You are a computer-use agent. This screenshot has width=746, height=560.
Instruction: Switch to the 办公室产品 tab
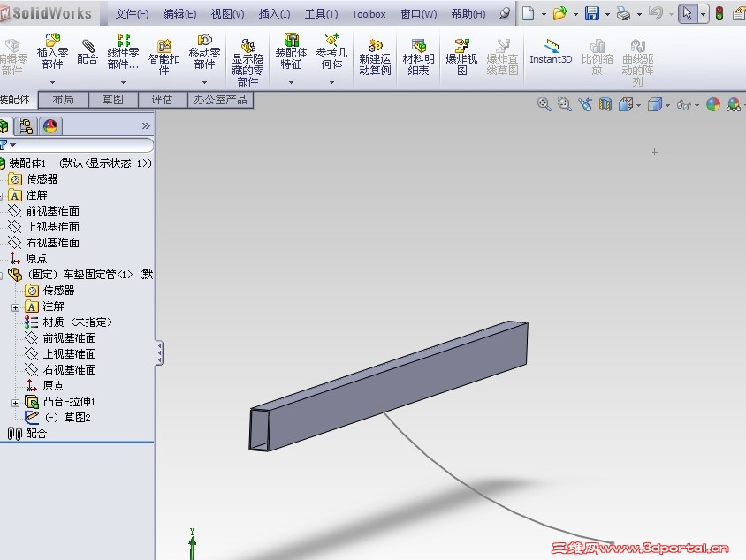(x=220, y=99)
